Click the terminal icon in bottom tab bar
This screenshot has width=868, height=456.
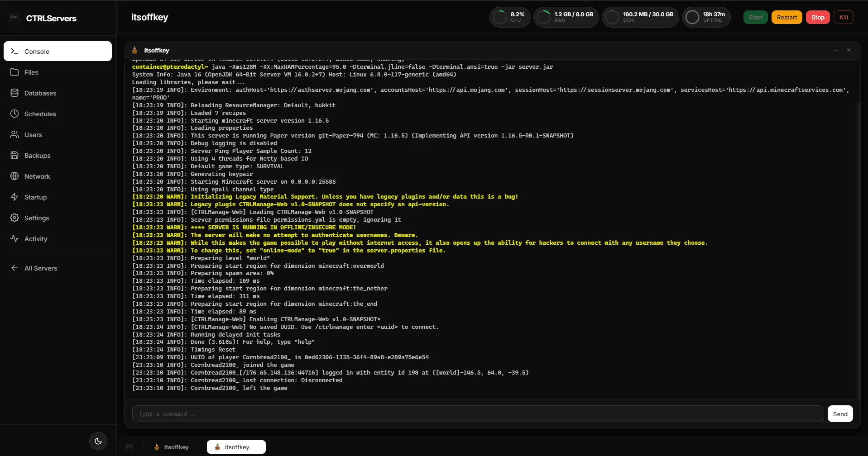click(x=129, y=447)
